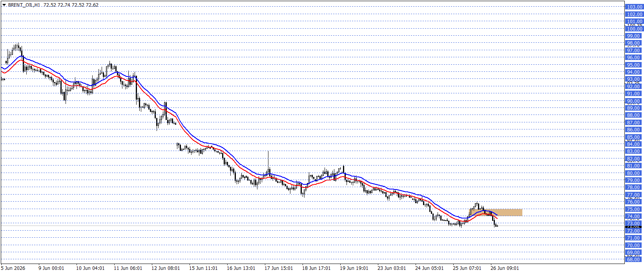The image size is (644, 273).
Task: Select the orange rectangle zone on chart
Action: (x=496, y=212)
